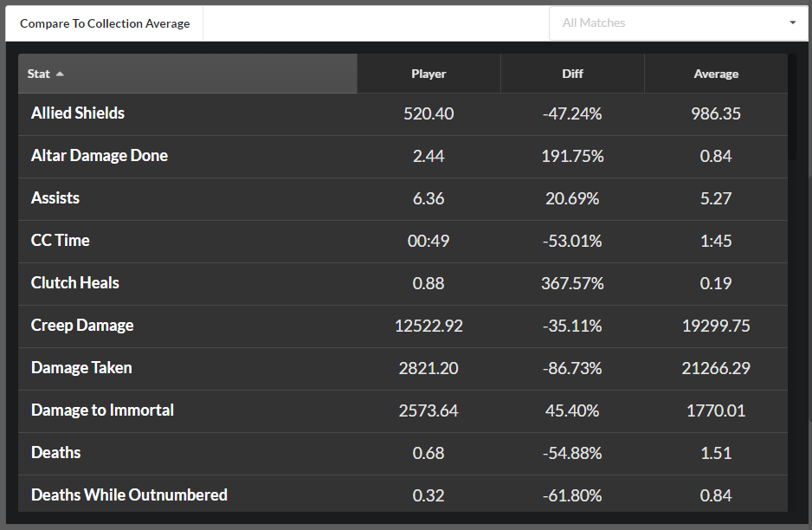Select the Assists stat row
This screenshot has width=812, height=530.
click(403, 199)
